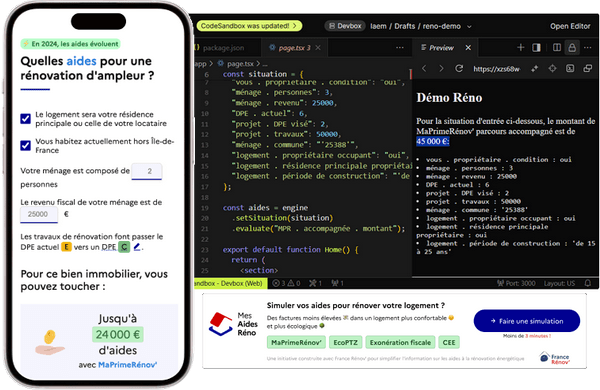Open the editor tabs more-options menu

click(399, 47)
